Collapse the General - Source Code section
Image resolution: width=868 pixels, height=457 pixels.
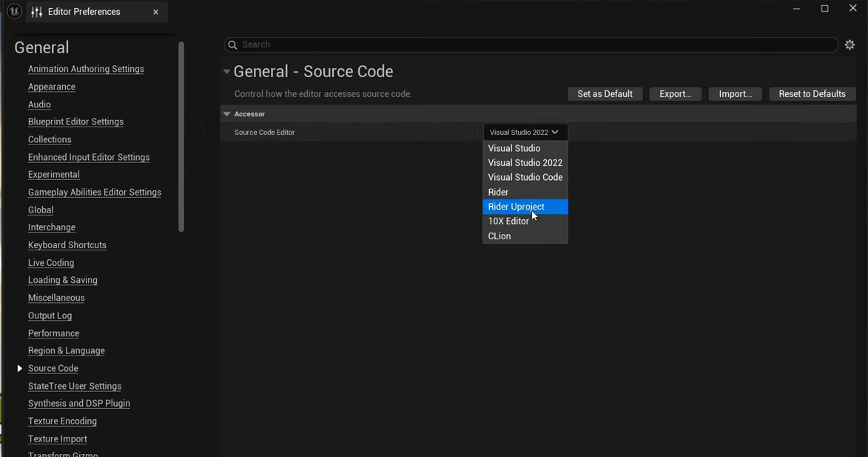pyautogui.click(x=226, y=71)
